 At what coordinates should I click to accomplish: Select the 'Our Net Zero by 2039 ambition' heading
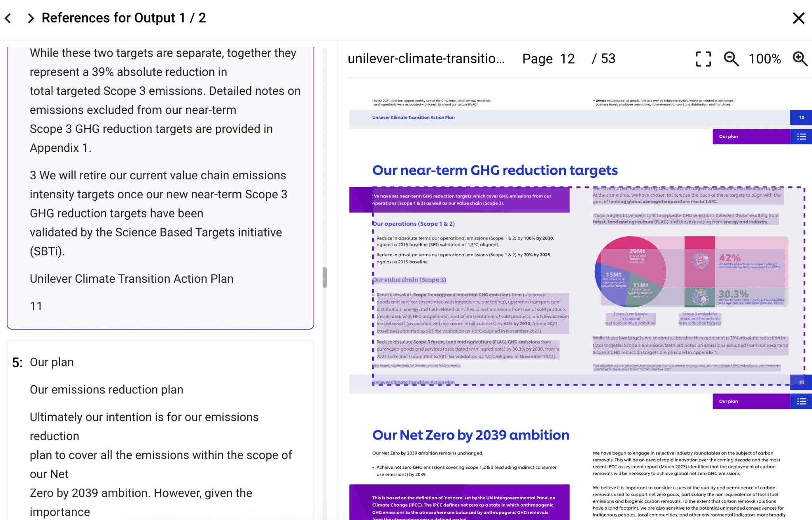coord(471,435)
